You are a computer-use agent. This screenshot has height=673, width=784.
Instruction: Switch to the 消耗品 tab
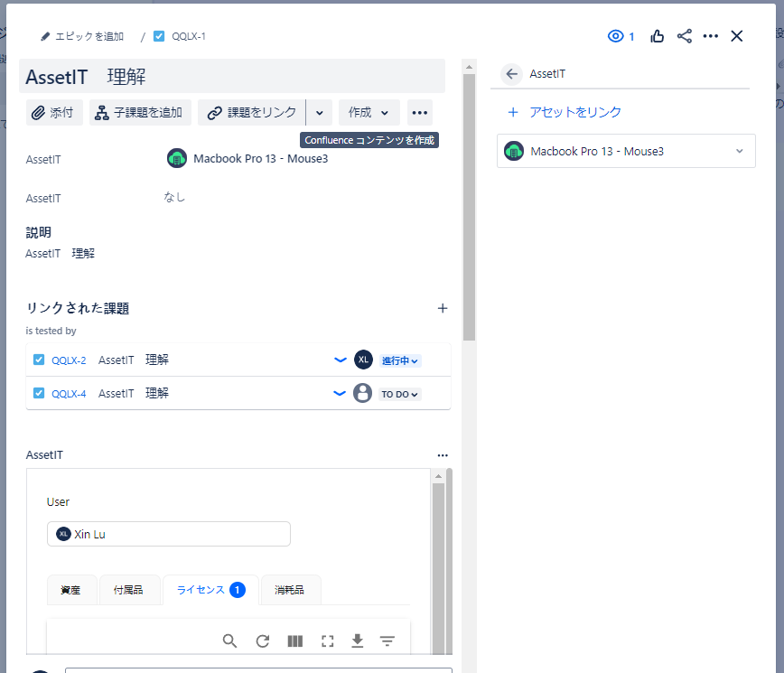click(x=290, y=590)
